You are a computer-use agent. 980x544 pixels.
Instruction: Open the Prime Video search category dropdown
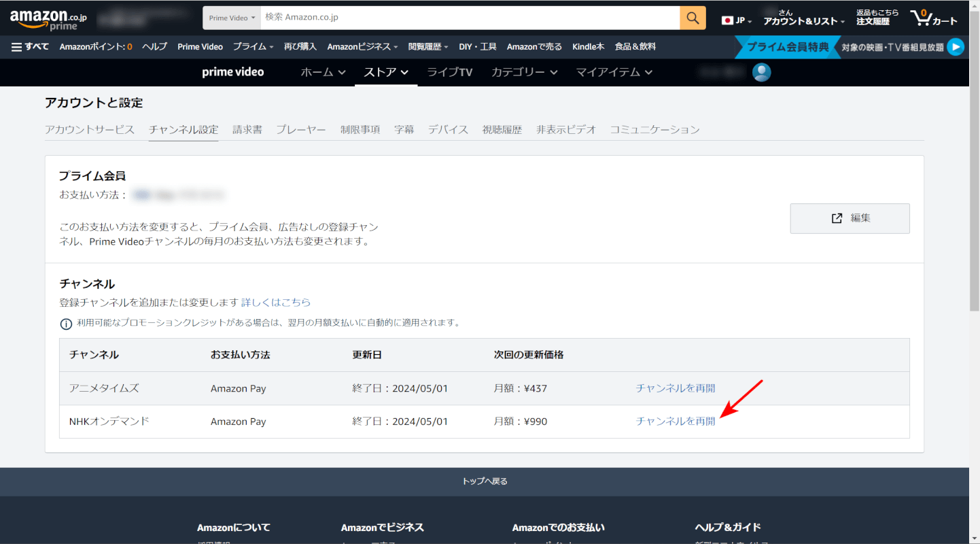point(232,18)
